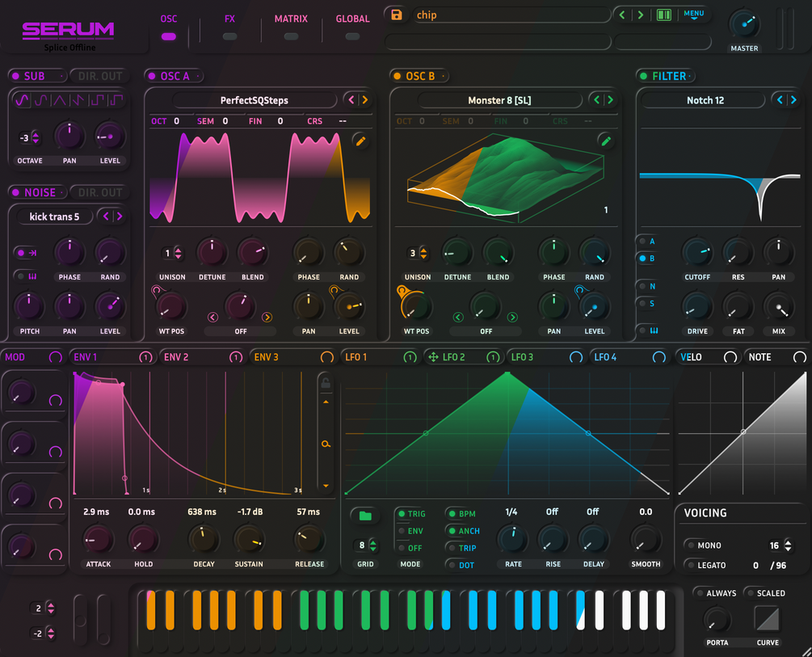The width and height of the screenshot is (812, 657).
Task: Click the LFO 2 move crosshair icon
Action: pyautogui.click(x=433, y=357)
